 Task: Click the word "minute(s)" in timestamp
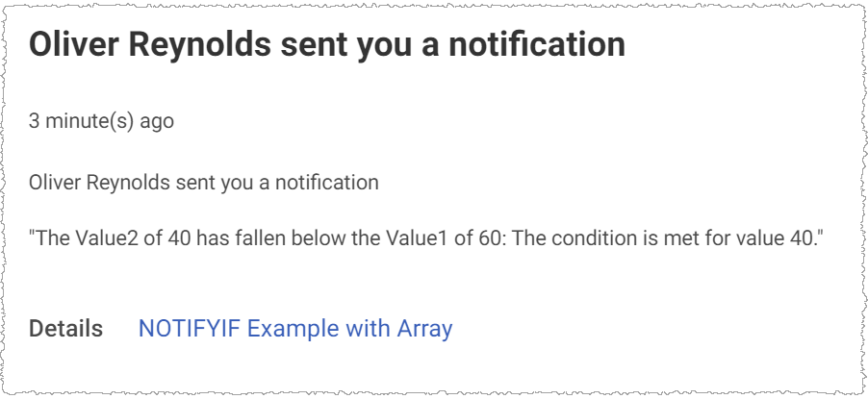coord(89,122)
